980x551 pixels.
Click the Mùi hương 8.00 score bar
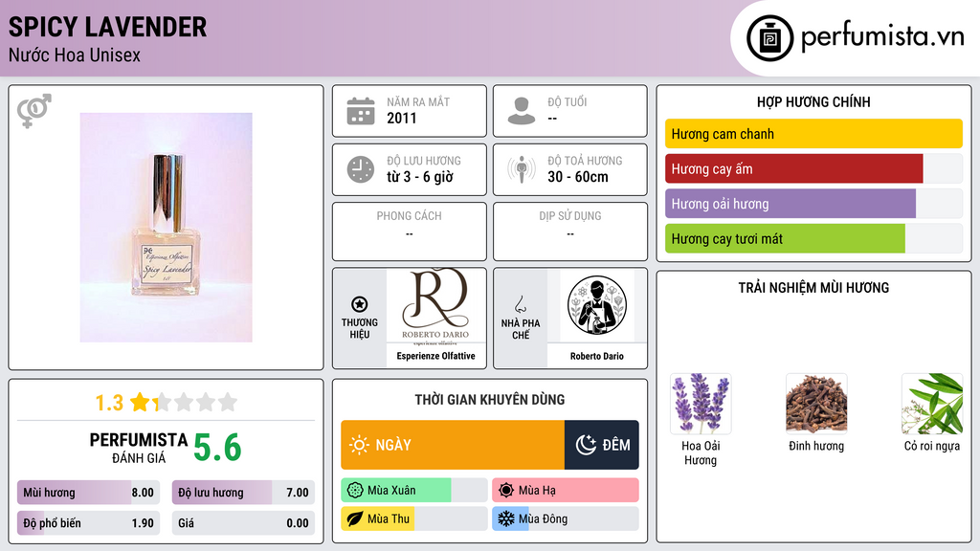88,493
